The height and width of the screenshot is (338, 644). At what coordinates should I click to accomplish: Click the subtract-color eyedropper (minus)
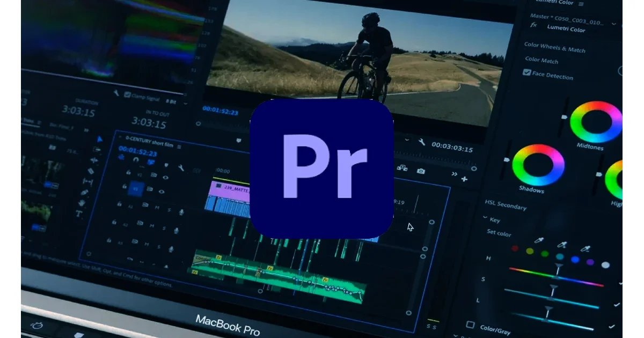click(x=585, y=249)
